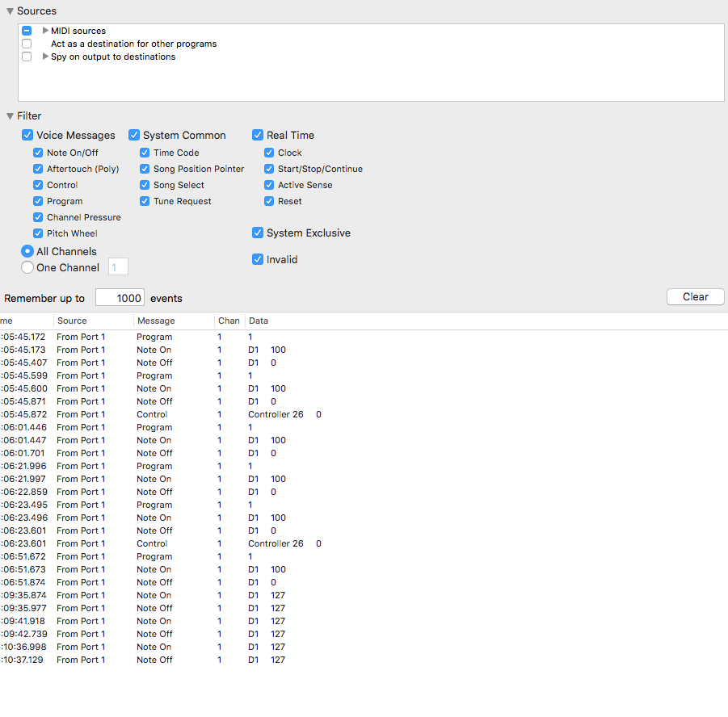Select All Channels radio button

tap(27, 252)
